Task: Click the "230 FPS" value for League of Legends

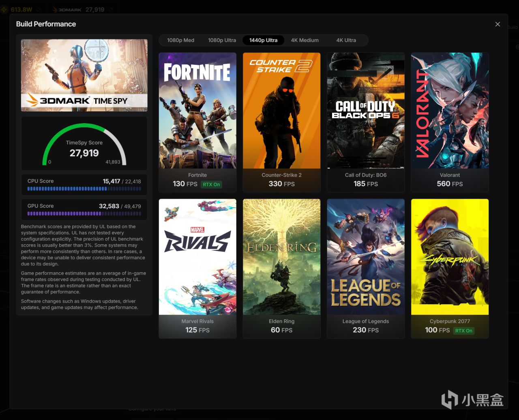Action: pos(366,330)
